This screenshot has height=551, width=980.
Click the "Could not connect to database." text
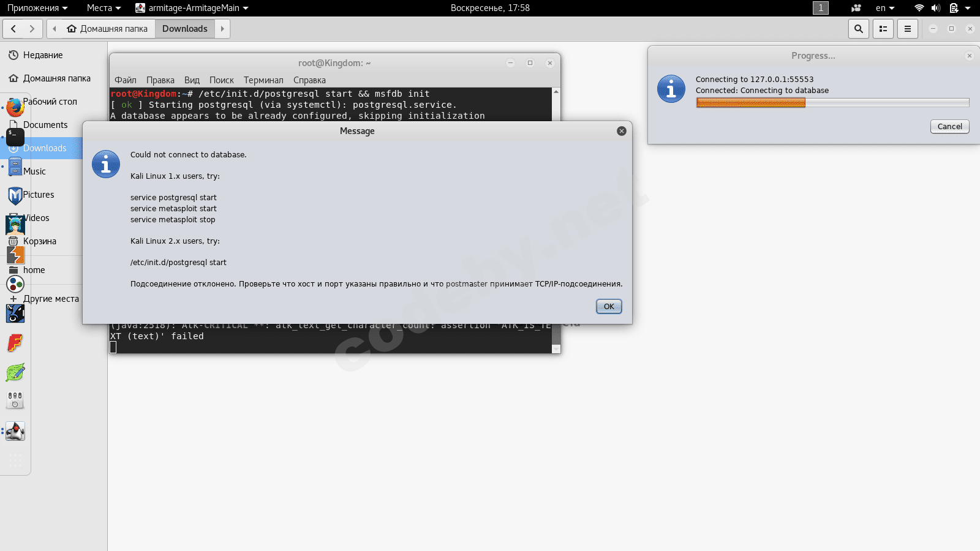(189, 155)
